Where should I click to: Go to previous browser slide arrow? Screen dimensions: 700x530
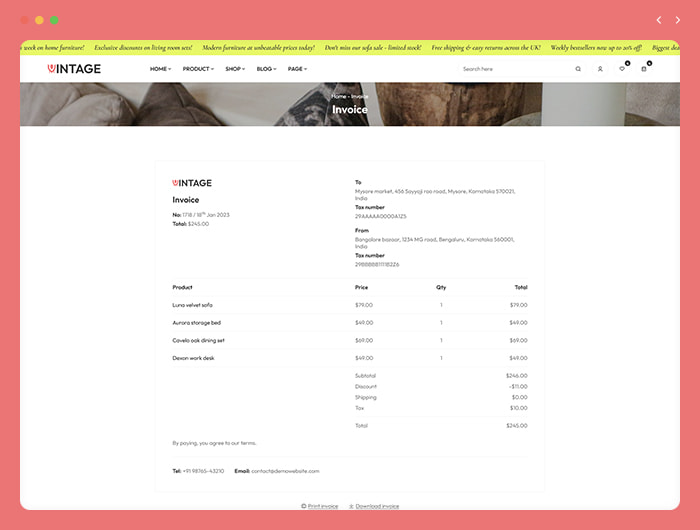pos(659,20)
